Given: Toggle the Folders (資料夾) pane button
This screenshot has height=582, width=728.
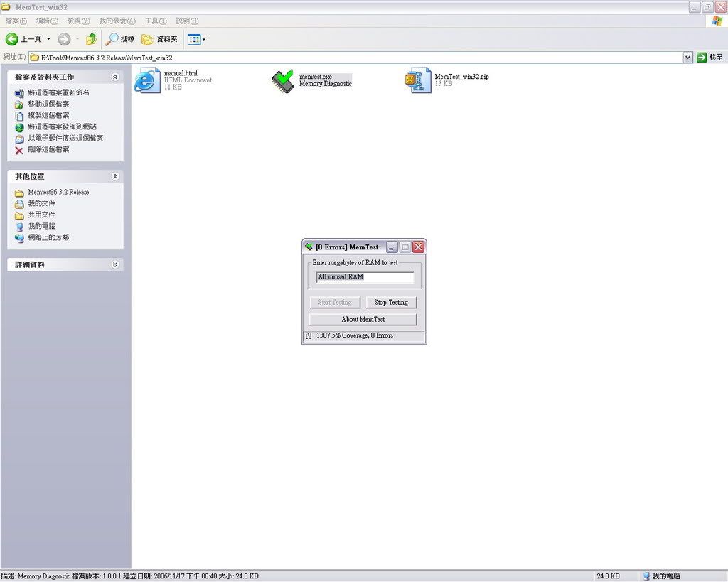Looking at the screenshot, I should (x=159, y=40).
